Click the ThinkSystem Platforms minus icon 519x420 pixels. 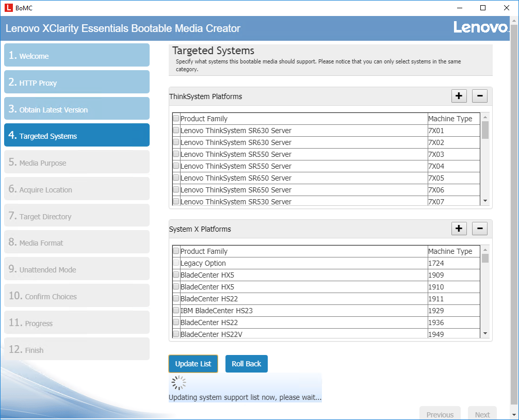click(480, 96)
